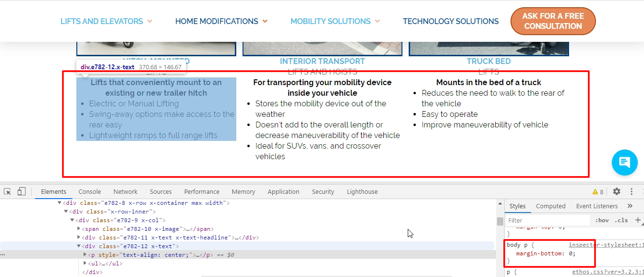Open the Application tab
The height and width of the screenshot is (277, 644).
pos(283,191)
